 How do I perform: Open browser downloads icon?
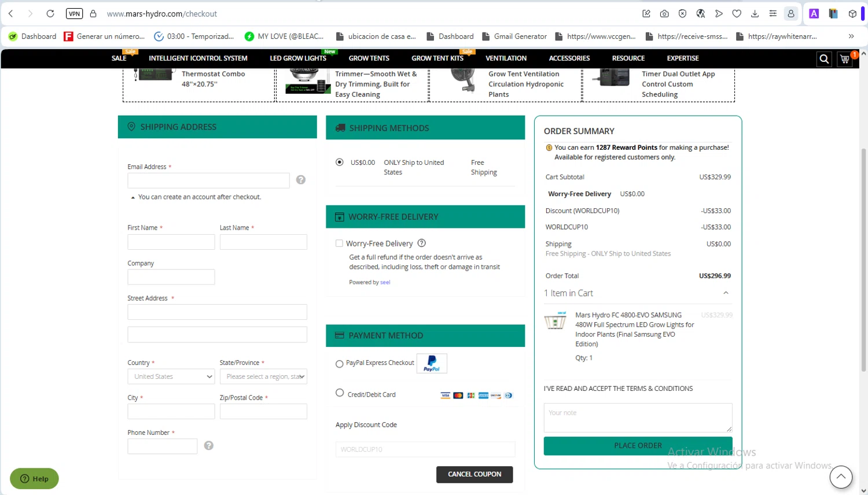(755, 13)
